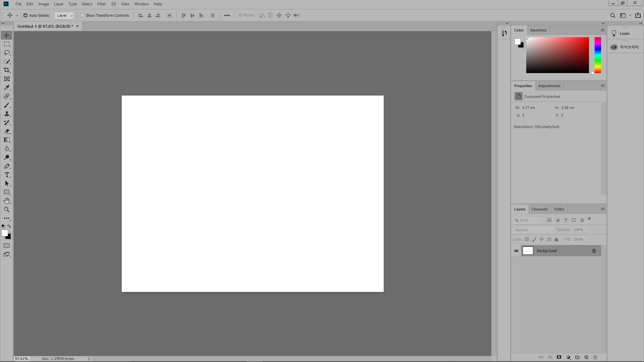
Task: Click the zoom percentage field in status bar
Action: (x=22, y=359)
